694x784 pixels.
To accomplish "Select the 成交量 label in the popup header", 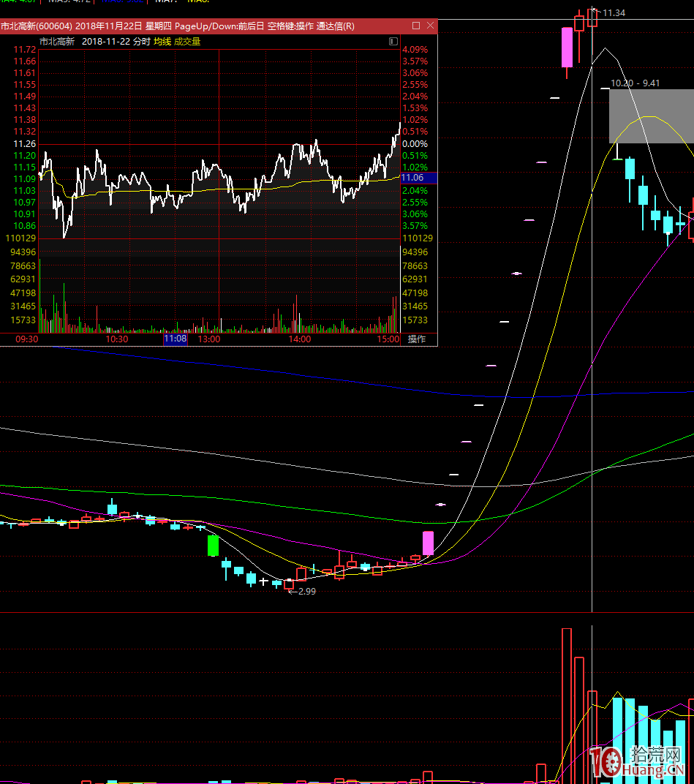I will click(187, 42).
